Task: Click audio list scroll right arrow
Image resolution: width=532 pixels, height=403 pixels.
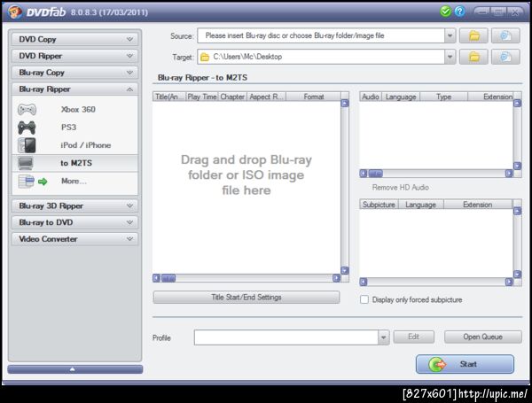Action: pos(509,174)
